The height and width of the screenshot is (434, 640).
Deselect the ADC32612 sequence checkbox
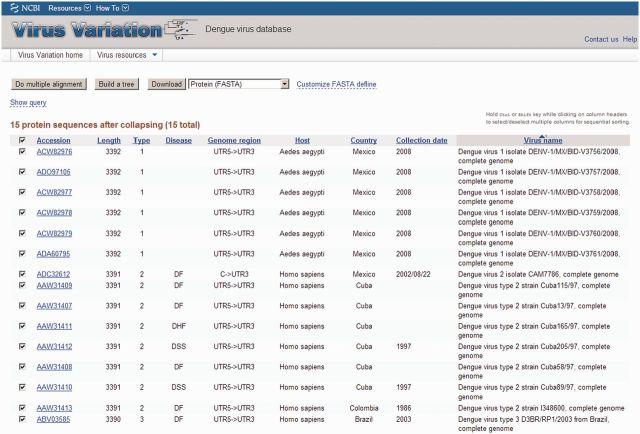(x=22, y=273)
